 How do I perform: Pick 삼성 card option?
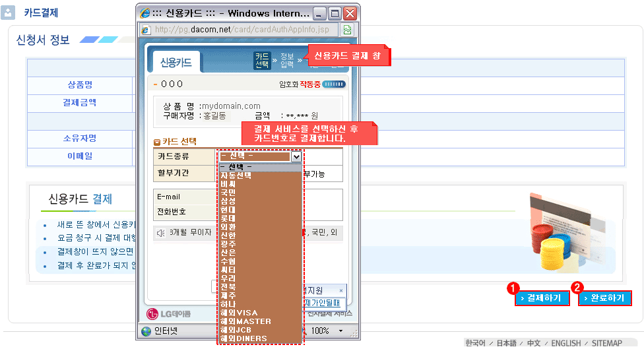[x=228, y=201]
